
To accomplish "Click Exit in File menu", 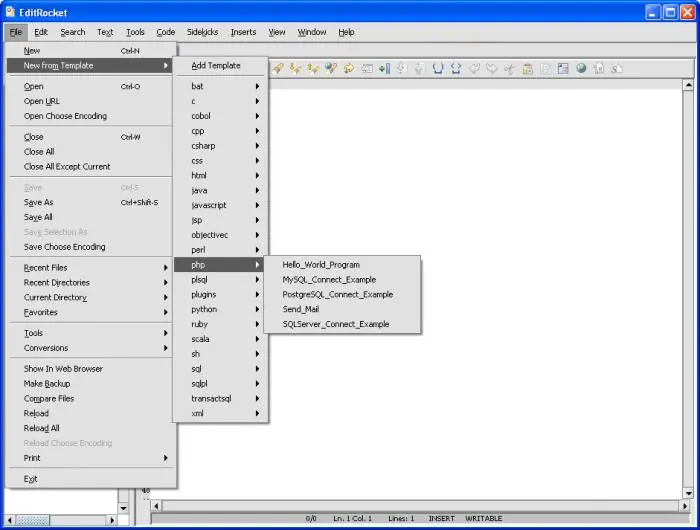I will click(x=91, y=479).
